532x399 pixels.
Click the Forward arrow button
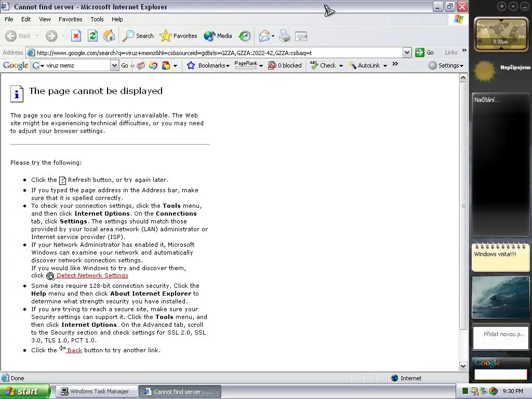click(51, 36)
